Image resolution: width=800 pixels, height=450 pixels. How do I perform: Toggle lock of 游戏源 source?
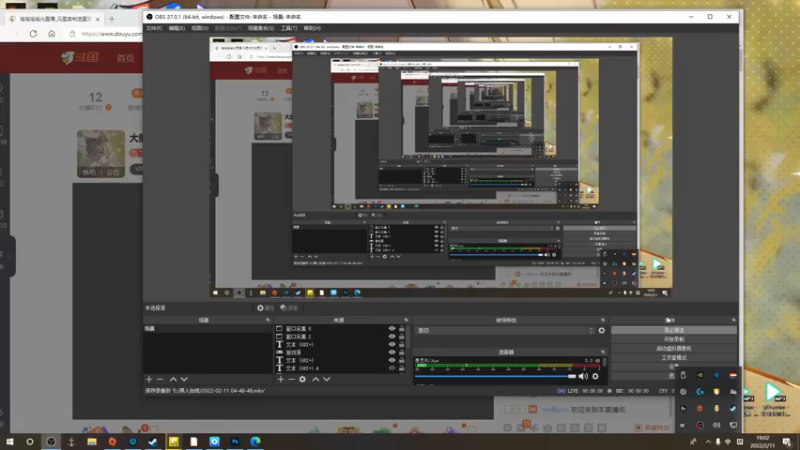click(x=402, y=352)
